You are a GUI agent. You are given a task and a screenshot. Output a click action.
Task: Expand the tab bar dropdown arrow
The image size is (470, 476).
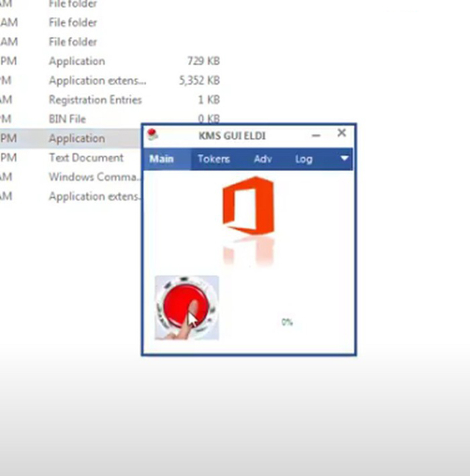(x=344, y=158)
